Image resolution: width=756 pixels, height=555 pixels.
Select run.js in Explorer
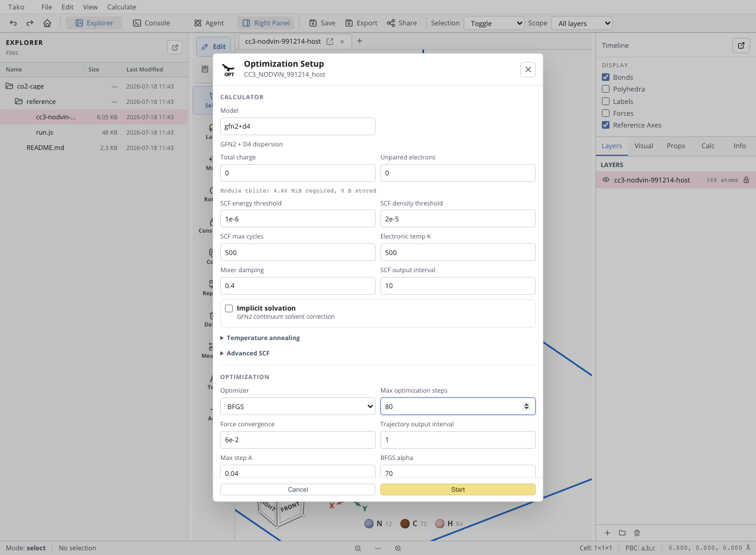(94, 132)
